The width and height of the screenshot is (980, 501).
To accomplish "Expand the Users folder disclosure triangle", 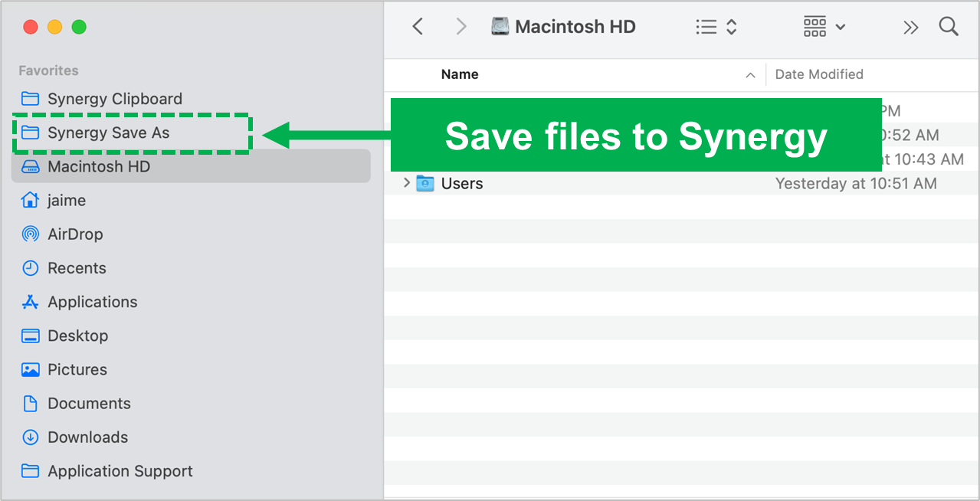I will tap(406, 183).
